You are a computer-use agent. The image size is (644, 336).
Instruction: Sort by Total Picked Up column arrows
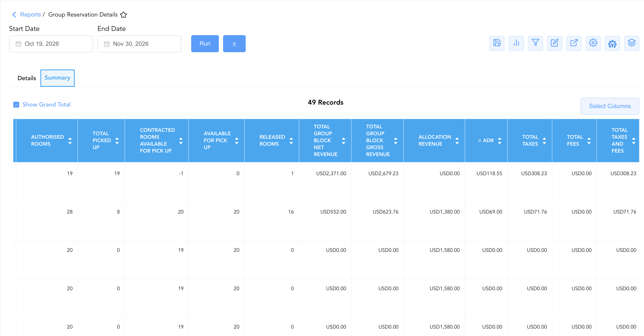pos(117,141)
